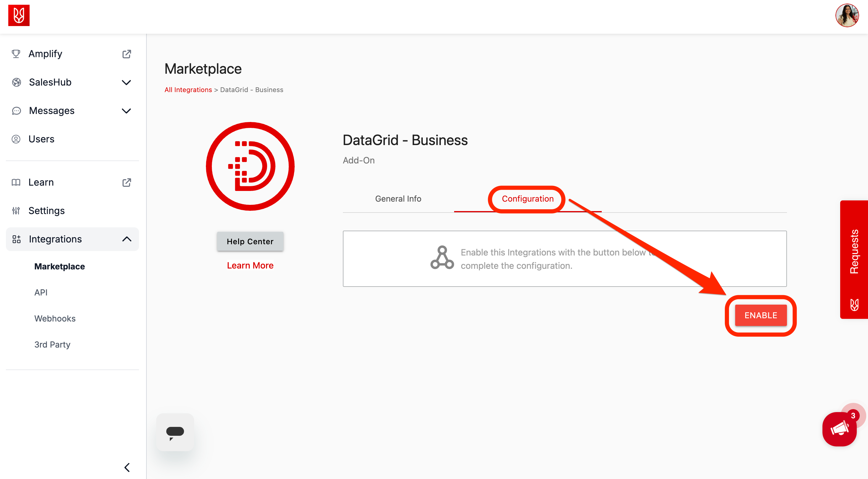Click the red logo in header
The height and width of the screenshot is (479, 868).
tap(19, 15)
